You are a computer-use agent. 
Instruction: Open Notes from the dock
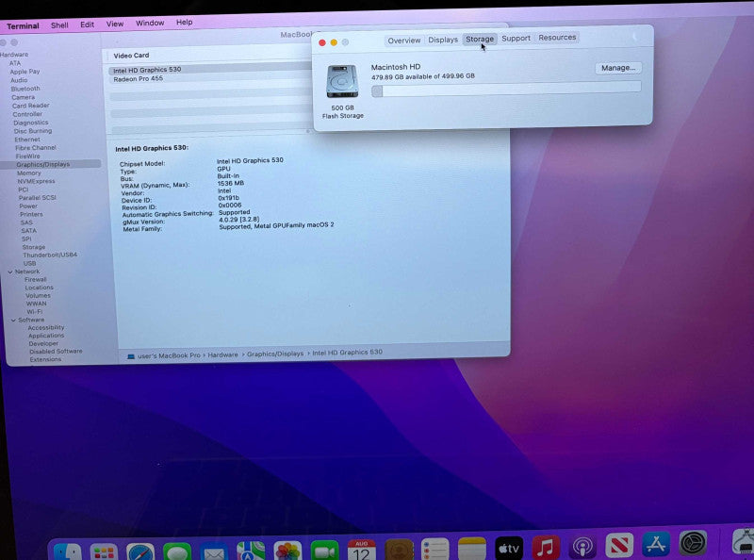pos(472,549)
